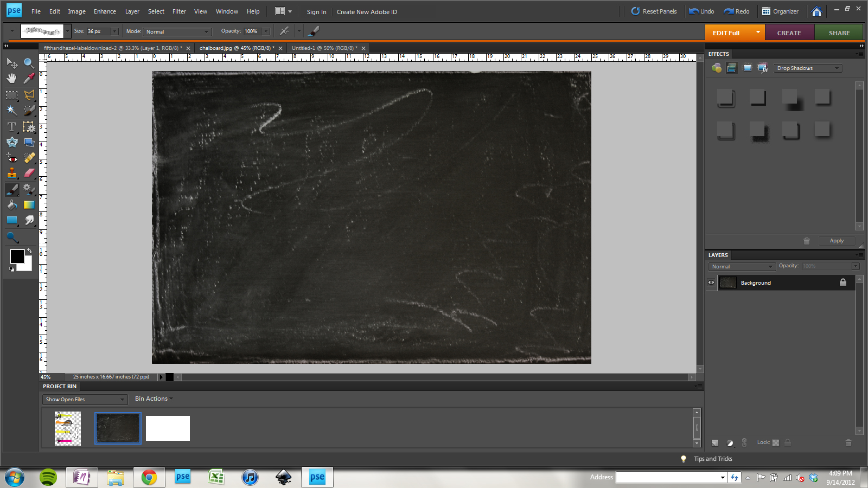Select the Move tool

(12, 63)
